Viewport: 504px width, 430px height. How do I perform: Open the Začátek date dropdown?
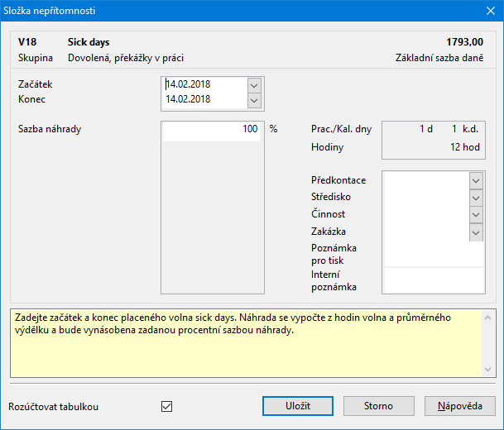(x=254, y=85)
